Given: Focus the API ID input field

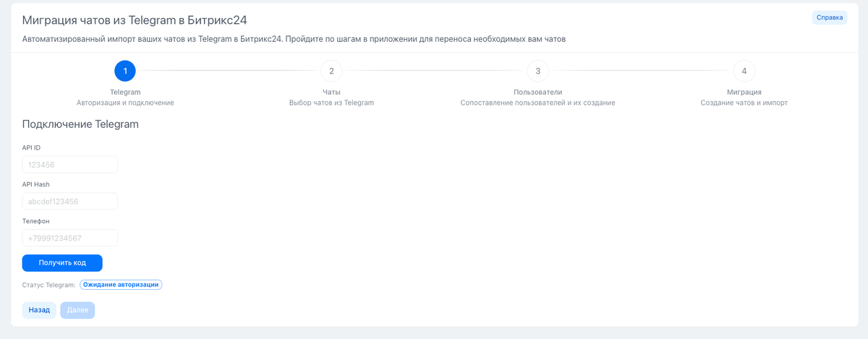Looking at the screenshot, I should [x=70, y=165].
